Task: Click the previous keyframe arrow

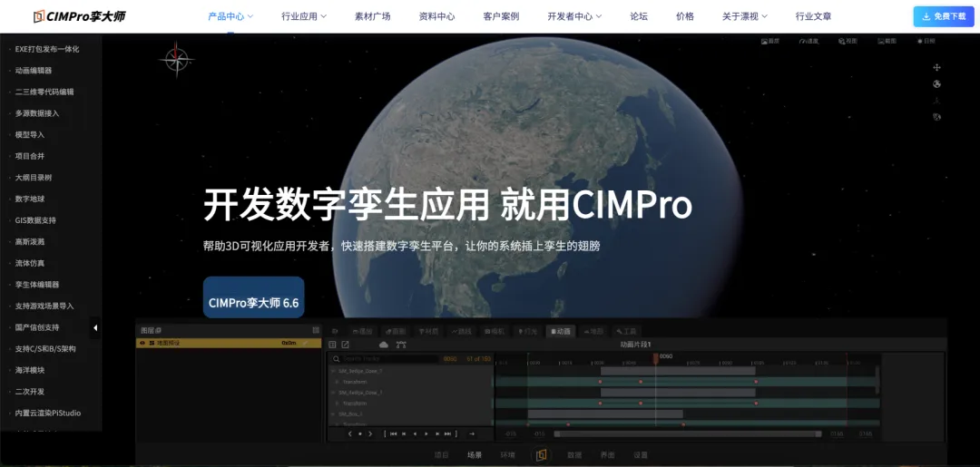Action: coord(349,434)
